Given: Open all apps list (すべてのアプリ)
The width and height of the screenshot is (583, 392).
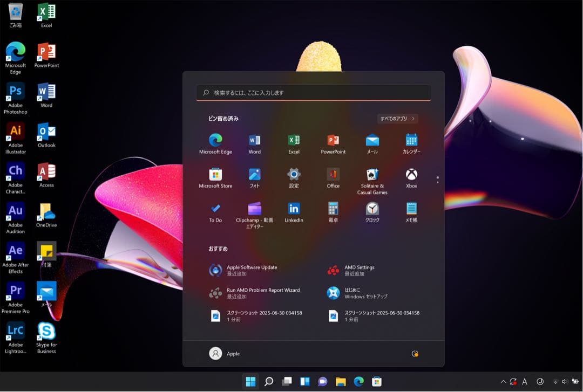Looking at the screenshot, I should (397, 119).
